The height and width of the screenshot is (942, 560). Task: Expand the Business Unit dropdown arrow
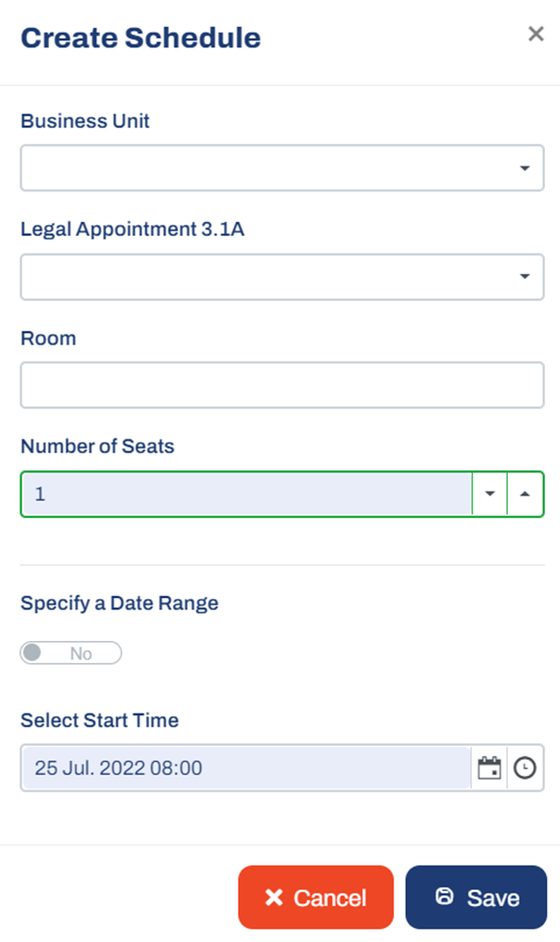525,167
